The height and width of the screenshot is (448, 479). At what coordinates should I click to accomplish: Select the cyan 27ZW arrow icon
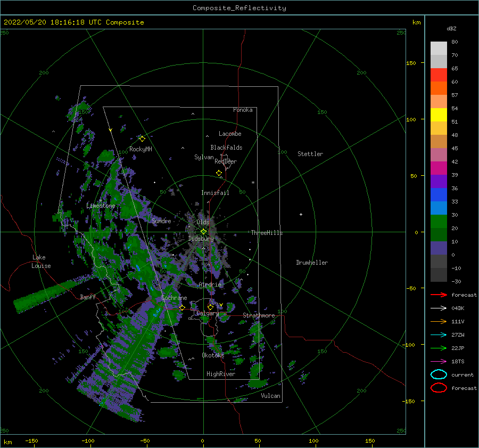[x=439, y=335]
